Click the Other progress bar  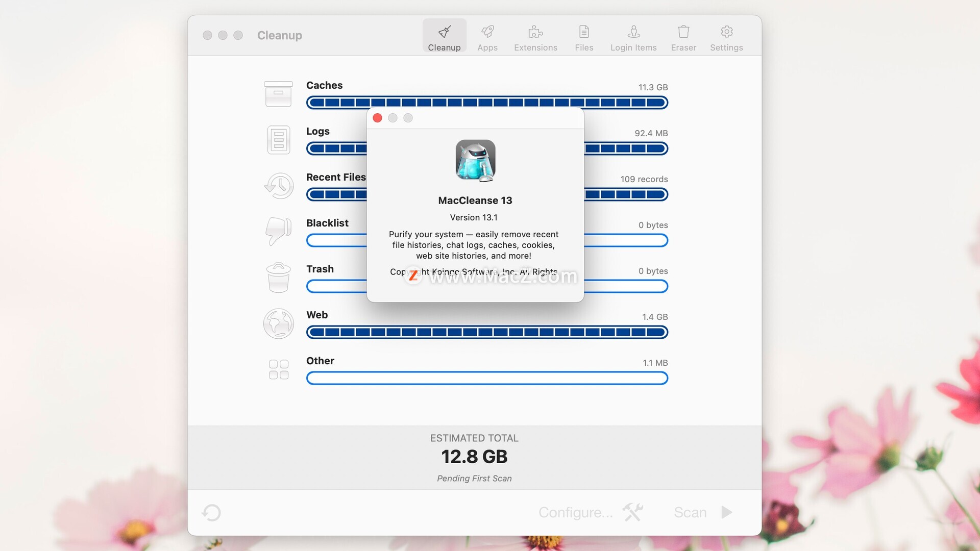coord(487,378)
